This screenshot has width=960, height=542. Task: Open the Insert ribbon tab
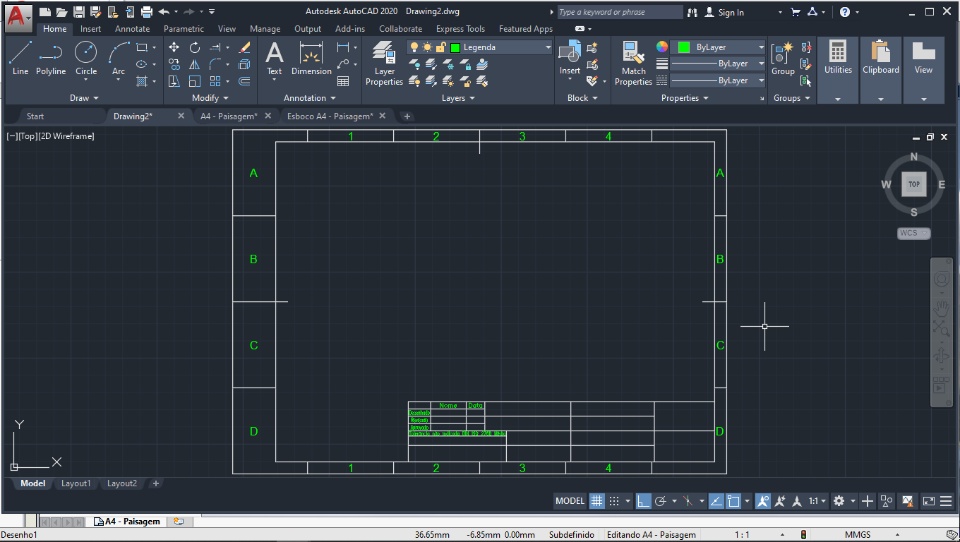[91, 29]
